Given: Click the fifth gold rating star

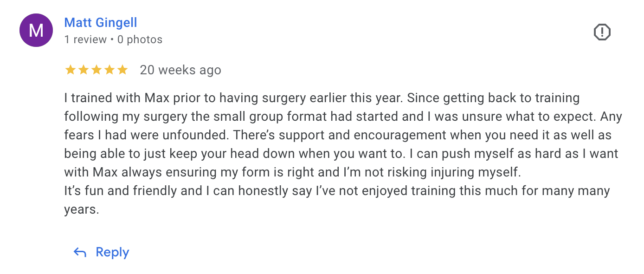Looking at the screenshot, I should pos(122,70).
